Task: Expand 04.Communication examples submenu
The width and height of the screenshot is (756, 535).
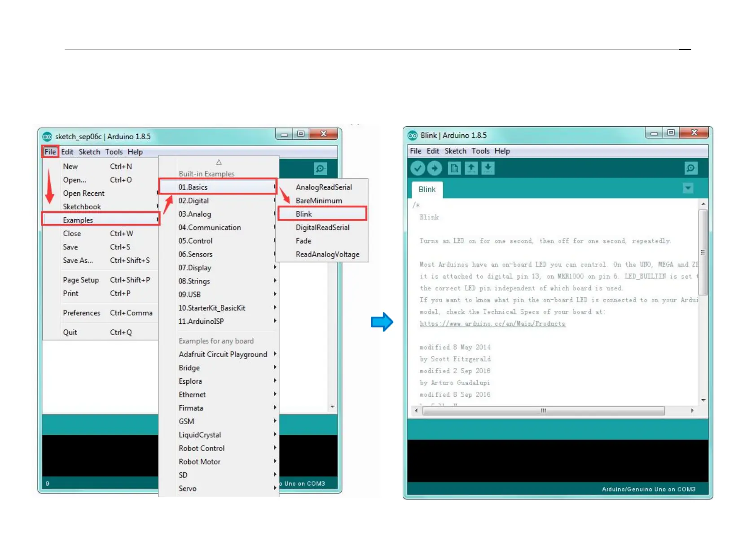Action: [218, 228]
